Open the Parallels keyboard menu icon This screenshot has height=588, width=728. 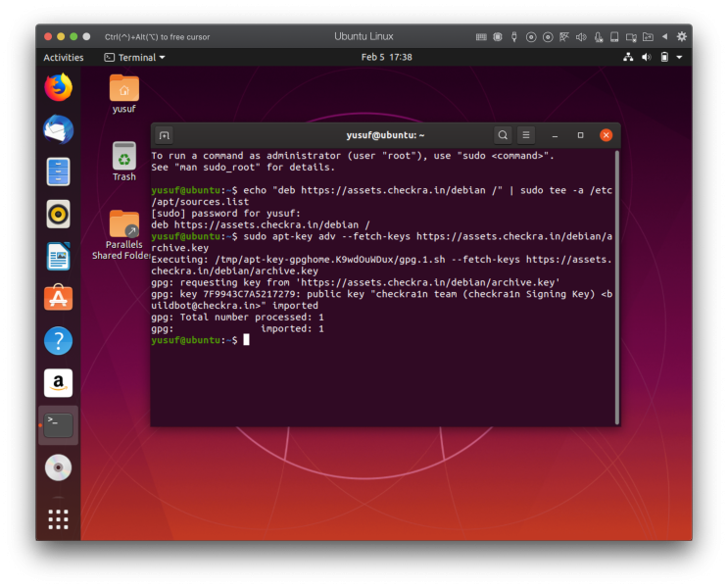481,37
